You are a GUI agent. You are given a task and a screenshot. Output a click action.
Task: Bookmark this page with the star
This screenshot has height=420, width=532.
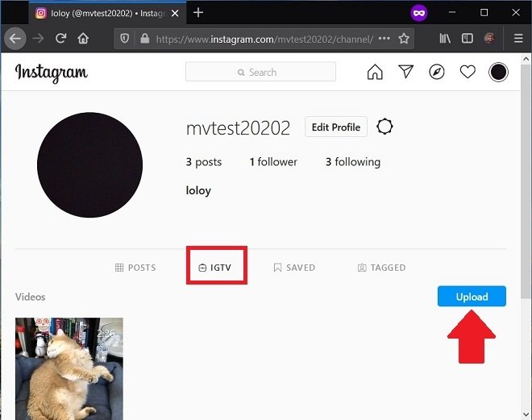click(x=404, y=39)
